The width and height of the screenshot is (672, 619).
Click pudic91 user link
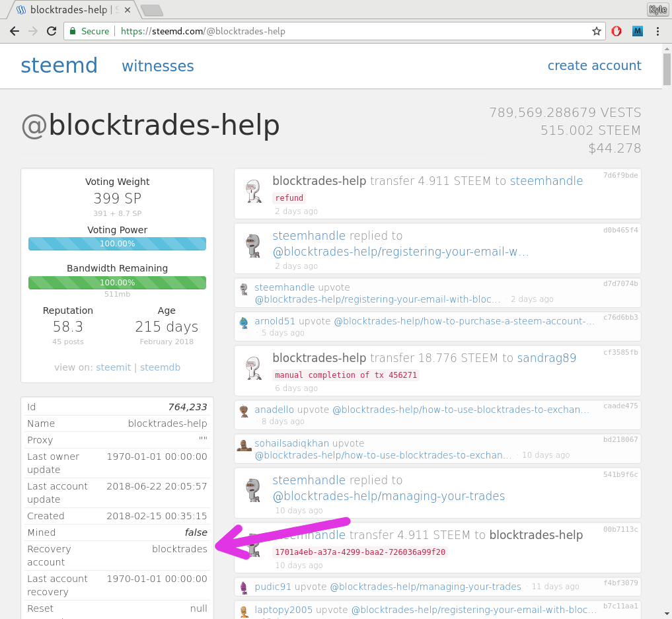273,587
